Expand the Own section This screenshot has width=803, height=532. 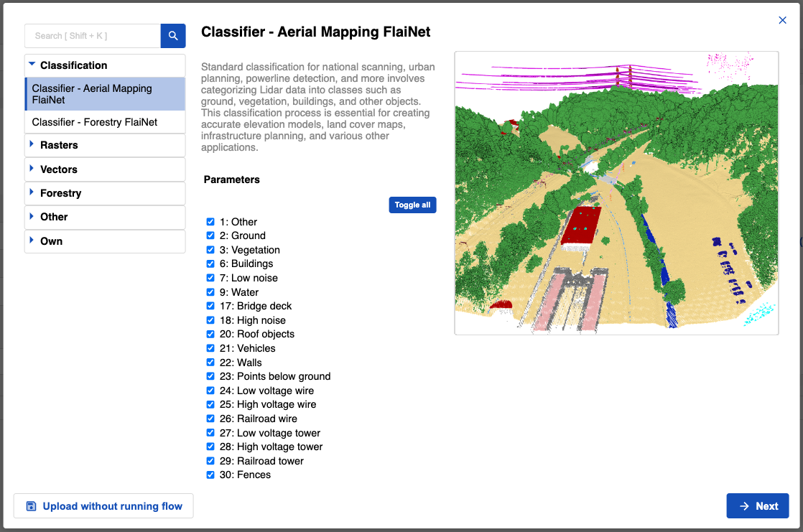pos(105,241)
